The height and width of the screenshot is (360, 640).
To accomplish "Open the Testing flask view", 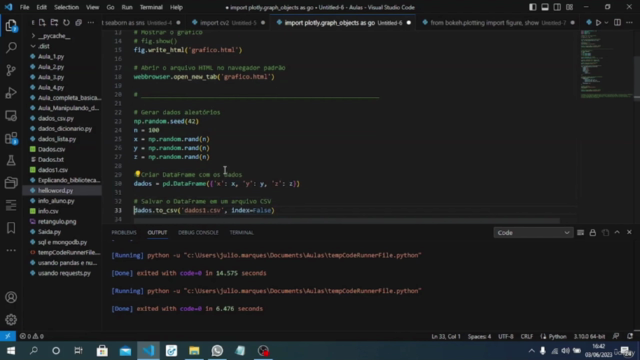I will (x=11, y=160).
